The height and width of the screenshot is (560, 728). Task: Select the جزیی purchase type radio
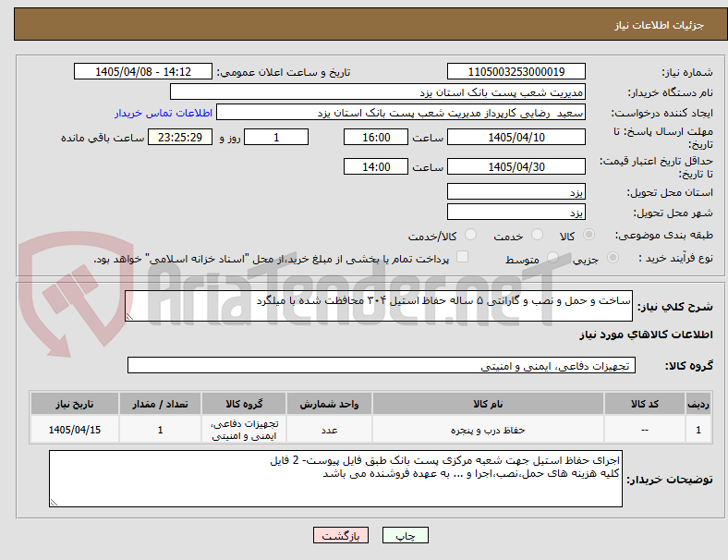coord(613,257)
